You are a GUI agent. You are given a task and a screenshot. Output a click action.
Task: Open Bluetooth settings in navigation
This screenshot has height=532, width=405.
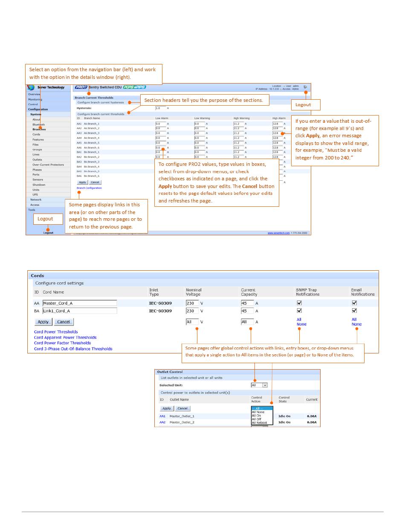(38, 124)
